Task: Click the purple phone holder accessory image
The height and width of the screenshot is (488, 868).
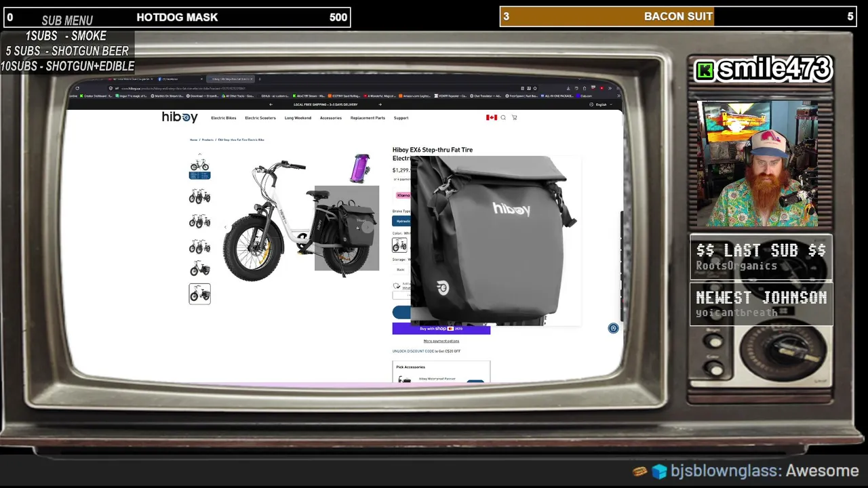Action: tap(361, 168)
